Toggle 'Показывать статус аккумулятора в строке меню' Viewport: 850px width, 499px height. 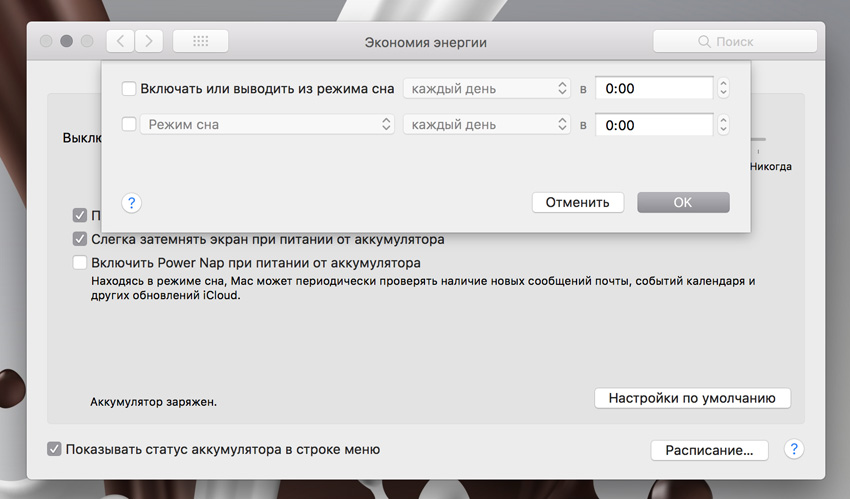point(54,449)
